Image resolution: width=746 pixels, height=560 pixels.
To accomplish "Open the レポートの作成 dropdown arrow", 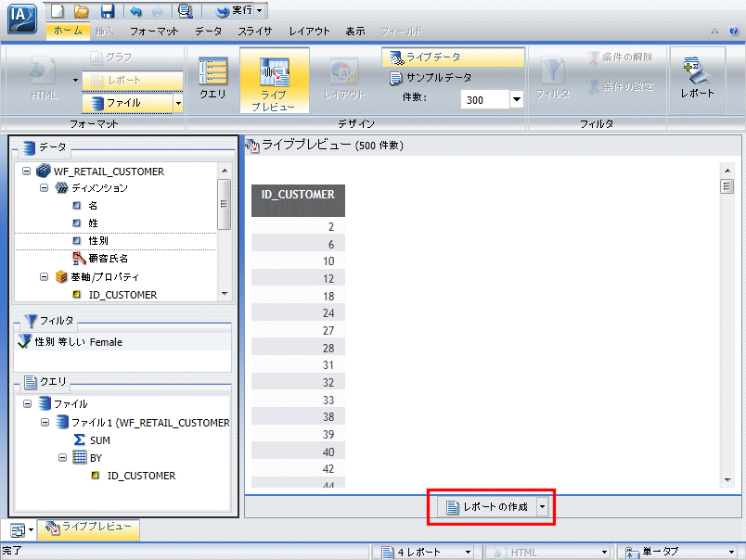I will 543,507.
